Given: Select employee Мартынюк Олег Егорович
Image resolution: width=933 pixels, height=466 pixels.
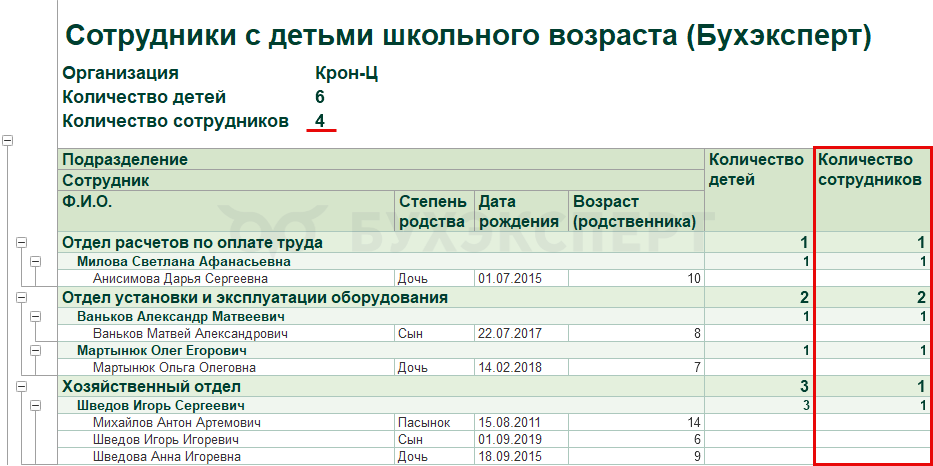Looking at the screenshot, I should pyautogui.click(x=381, y=351).
